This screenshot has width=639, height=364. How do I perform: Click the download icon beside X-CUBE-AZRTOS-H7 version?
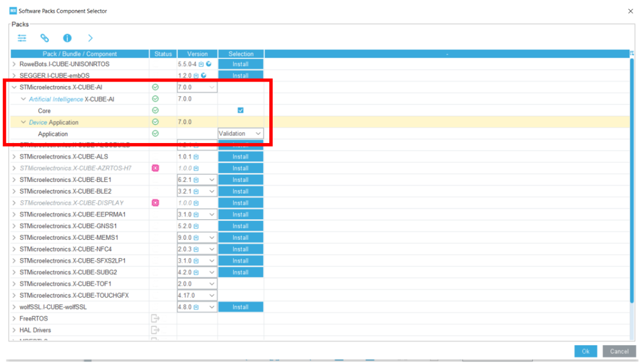pos(196,168)
